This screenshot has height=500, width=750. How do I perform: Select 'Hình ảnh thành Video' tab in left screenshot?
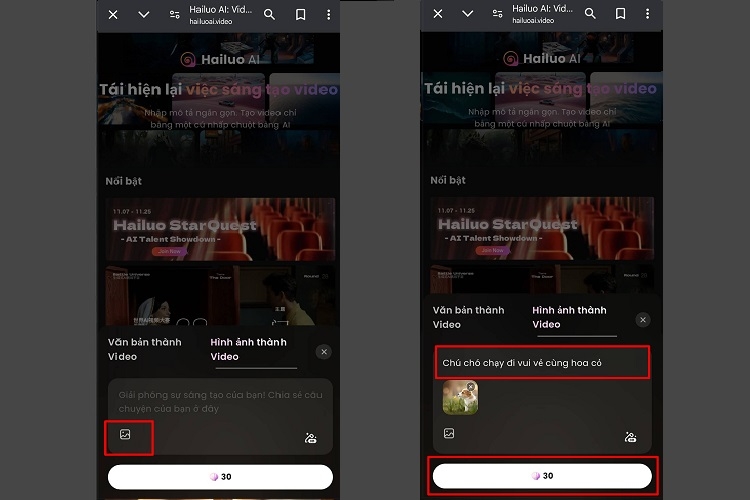[x=249, y=349]
